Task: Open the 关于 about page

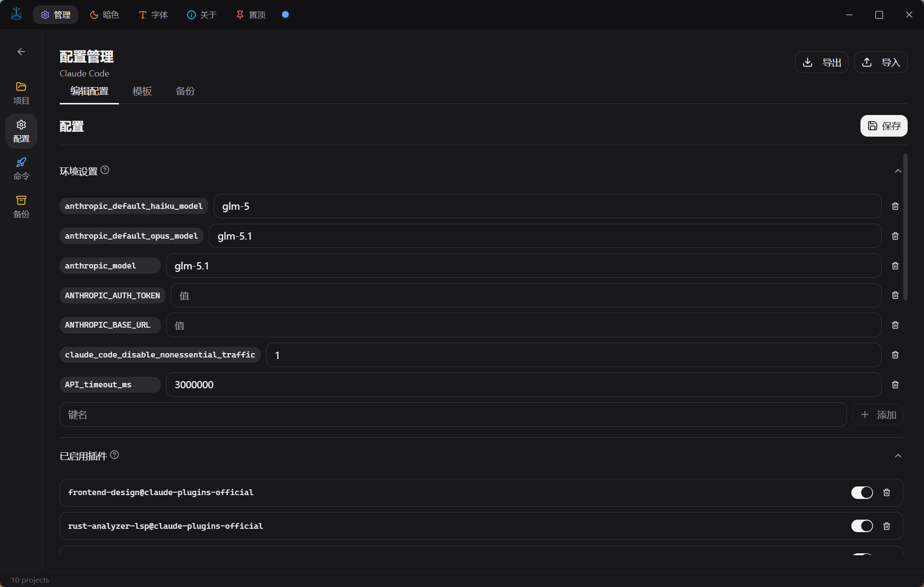Action: (202, 15)
